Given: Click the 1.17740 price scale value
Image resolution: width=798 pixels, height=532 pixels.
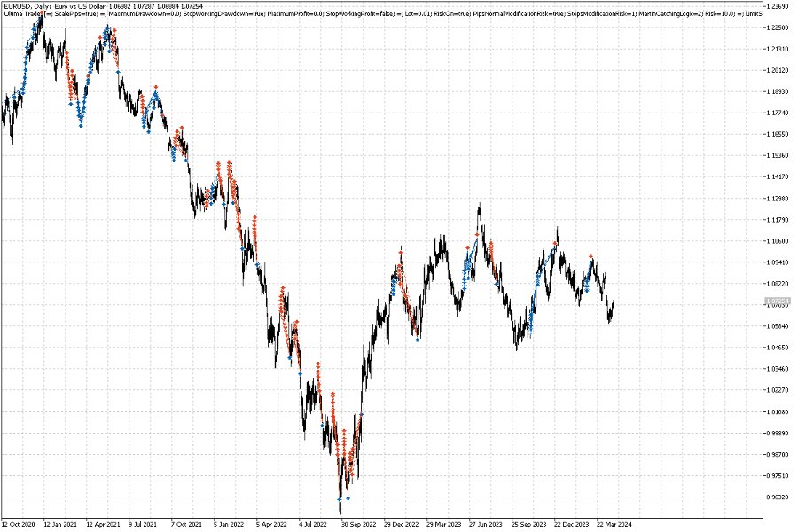Looking at the screenshot, I should [778, 113].
